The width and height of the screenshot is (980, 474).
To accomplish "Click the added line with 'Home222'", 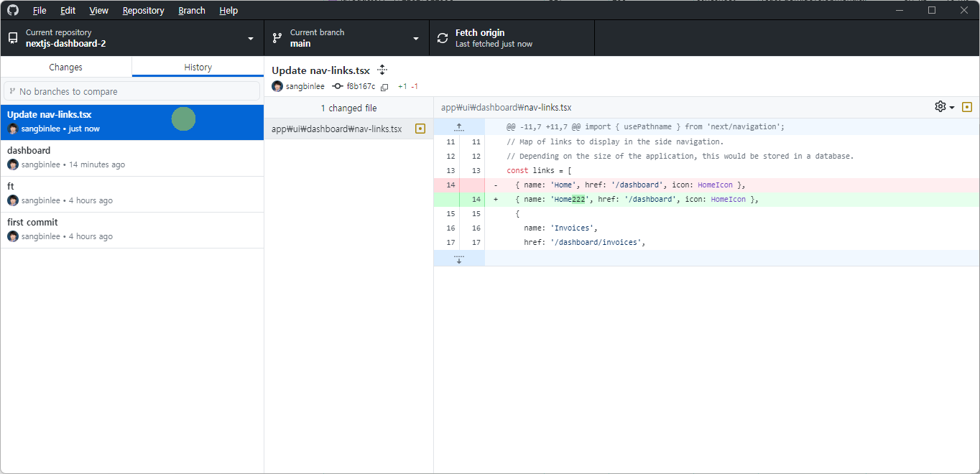I will coord(706,199).
